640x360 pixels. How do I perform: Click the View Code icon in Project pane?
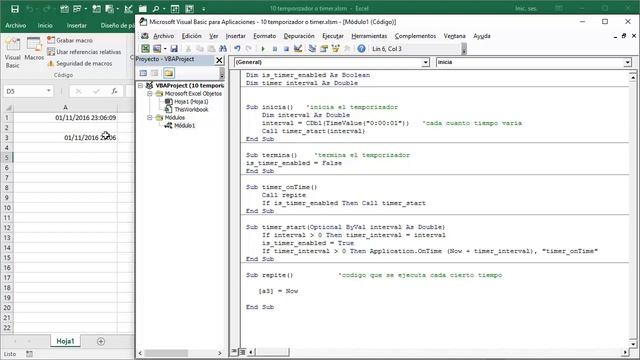143,73
